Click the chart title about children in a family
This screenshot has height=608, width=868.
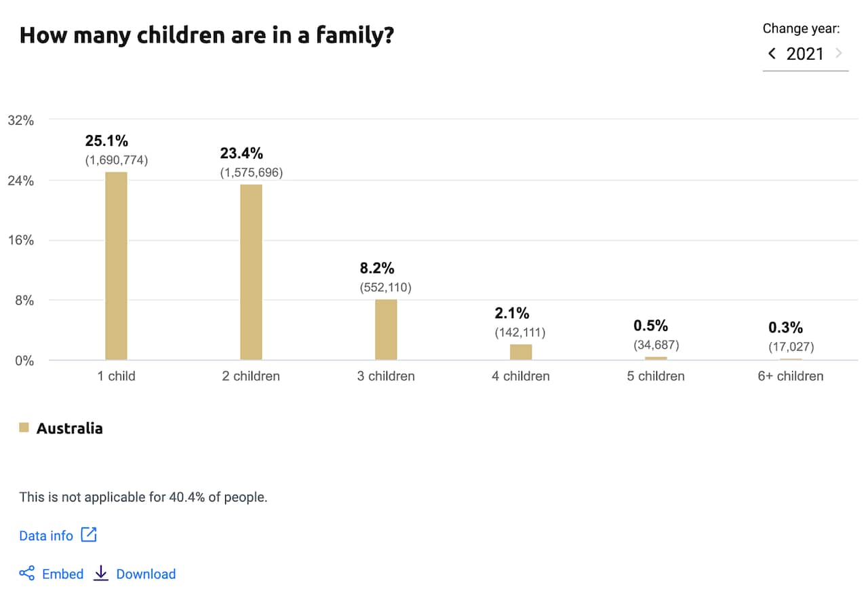coord(208,35)
